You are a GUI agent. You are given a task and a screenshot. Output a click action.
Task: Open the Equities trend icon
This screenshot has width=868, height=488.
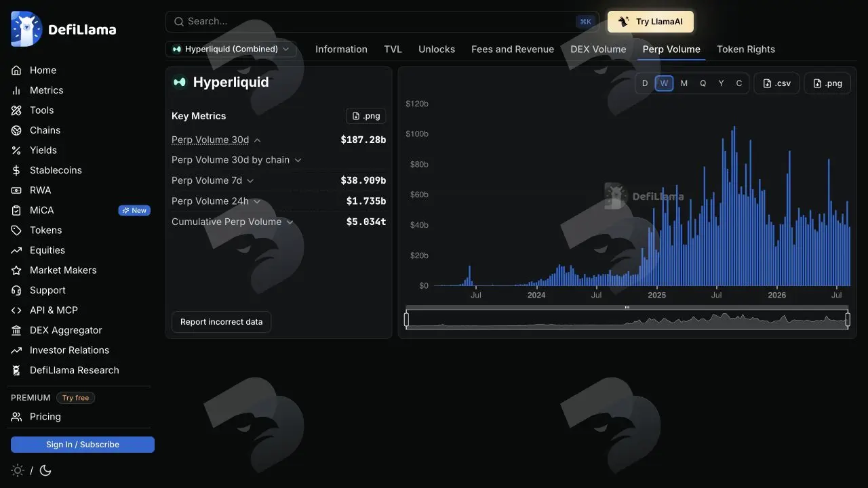point(17,250)
